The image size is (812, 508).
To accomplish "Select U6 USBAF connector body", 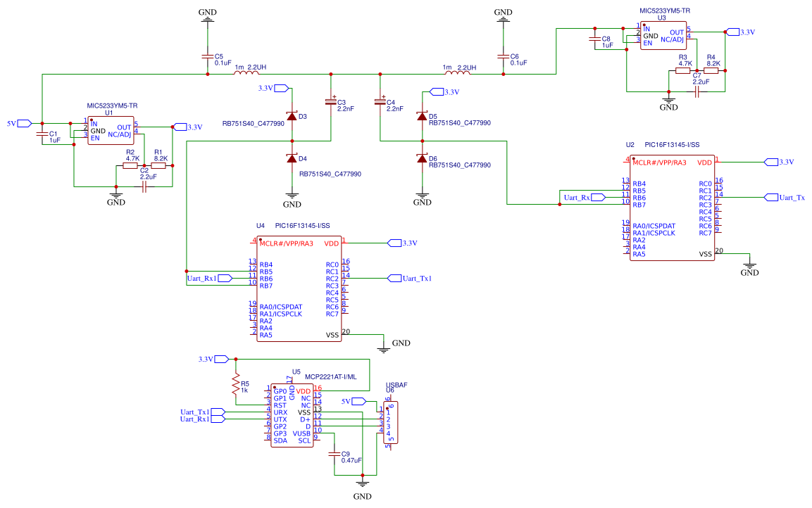I will pyautogui.click(x=390, y=423).
